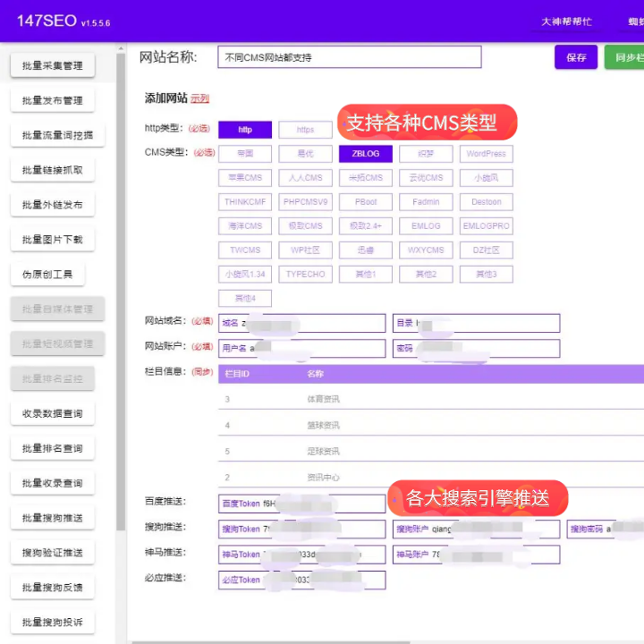The height and width of the screenshot is (644, 644).
Task: Open 搜狗验证推送 sidebar item
Action: tap(53, 553)
